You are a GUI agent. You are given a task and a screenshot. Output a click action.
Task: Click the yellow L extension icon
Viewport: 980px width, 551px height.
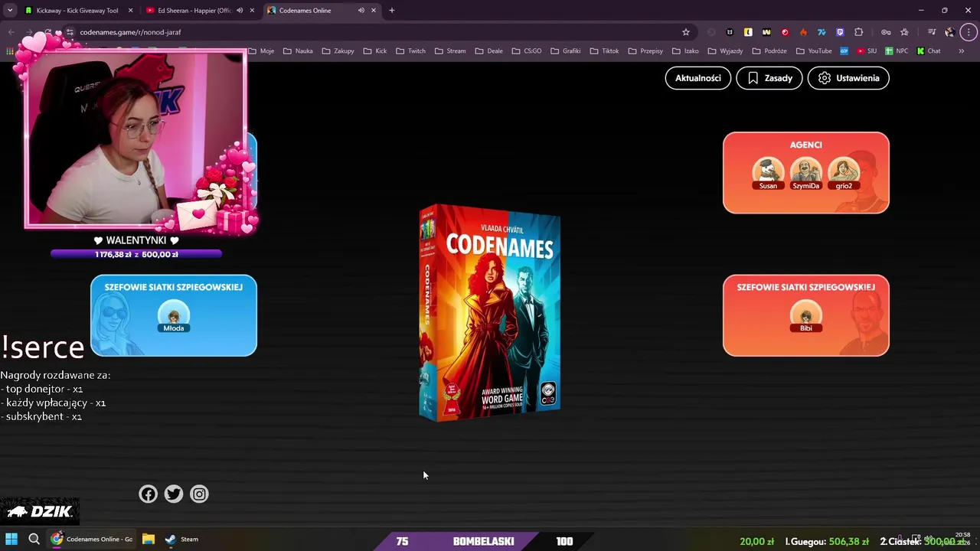pos(748,32)
